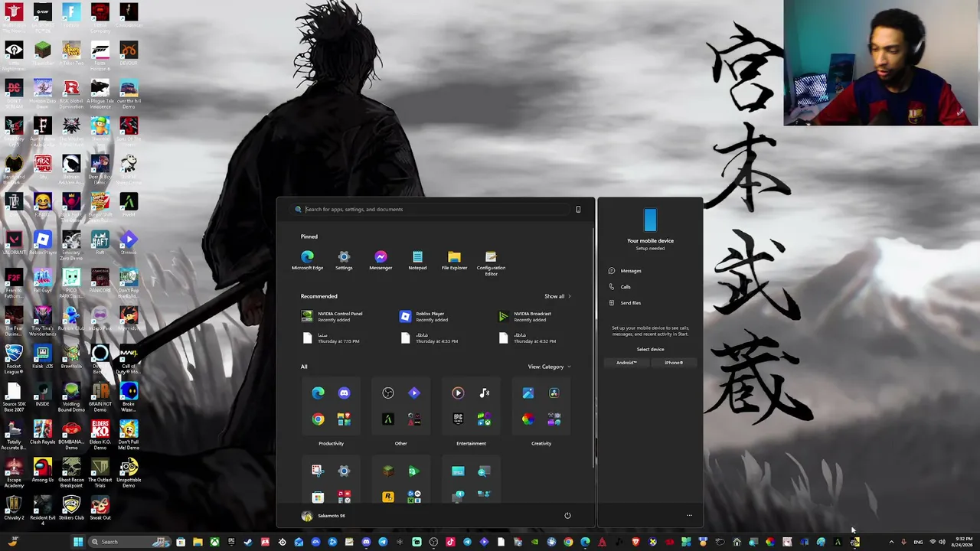Select the Unstoppable Demo desktop shortcut
980x551 pixels.
point(129,473)
